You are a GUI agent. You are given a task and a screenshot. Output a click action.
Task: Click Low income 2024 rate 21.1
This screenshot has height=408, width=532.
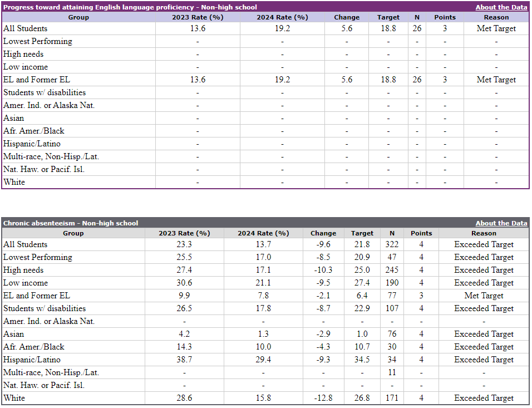(263, 283)
